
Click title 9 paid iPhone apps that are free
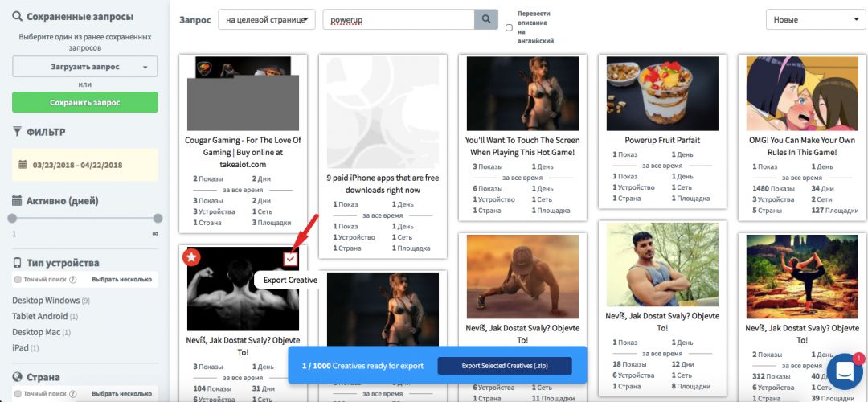[383, 184]
